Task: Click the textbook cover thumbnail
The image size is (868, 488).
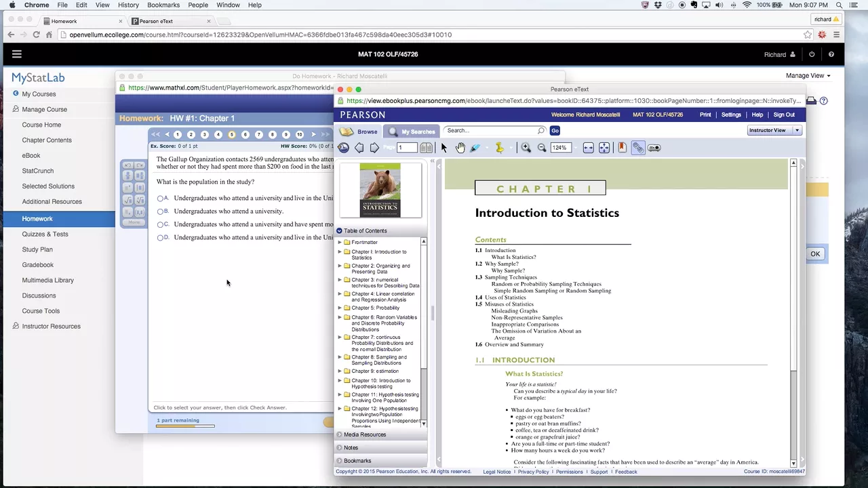Action: [x=380, y=190]
